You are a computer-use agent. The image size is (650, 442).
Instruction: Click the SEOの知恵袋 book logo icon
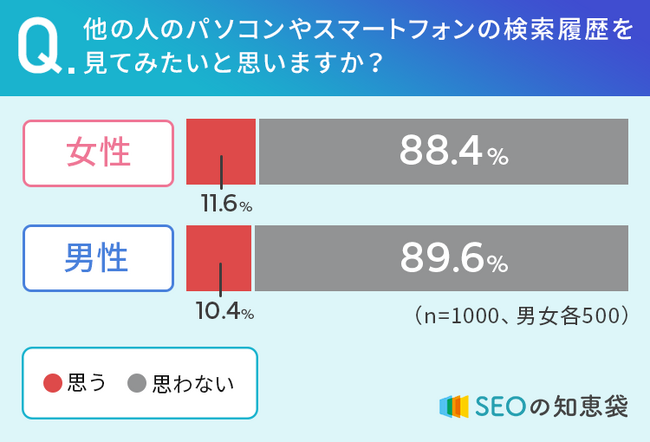pos(454,407)
